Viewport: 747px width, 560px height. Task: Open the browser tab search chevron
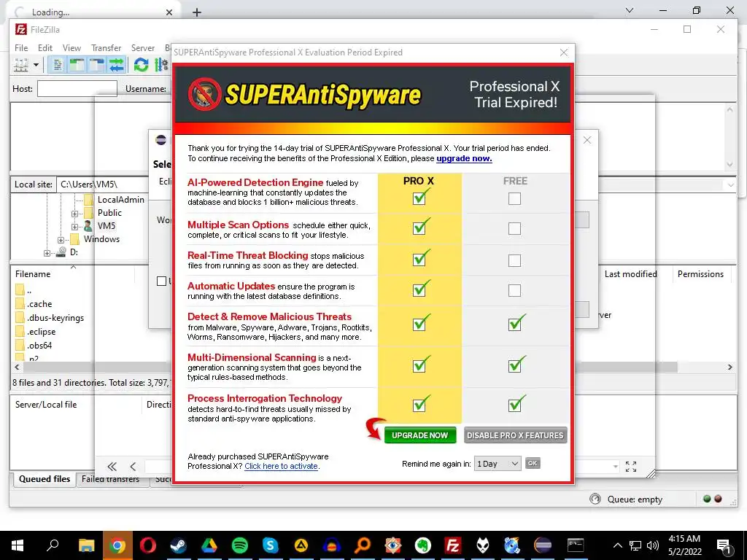[630, 10]
